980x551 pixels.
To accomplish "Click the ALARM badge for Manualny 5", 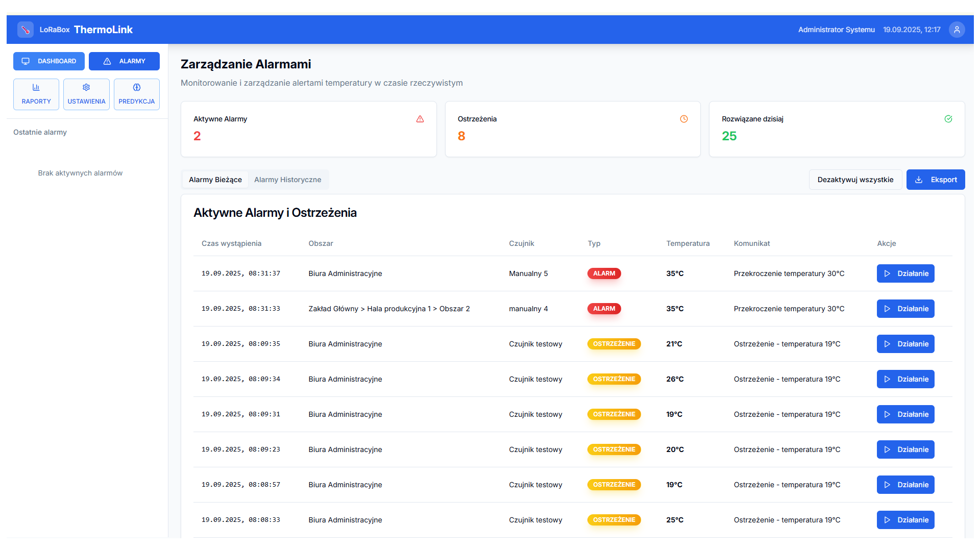I will [x=604, y=273].
